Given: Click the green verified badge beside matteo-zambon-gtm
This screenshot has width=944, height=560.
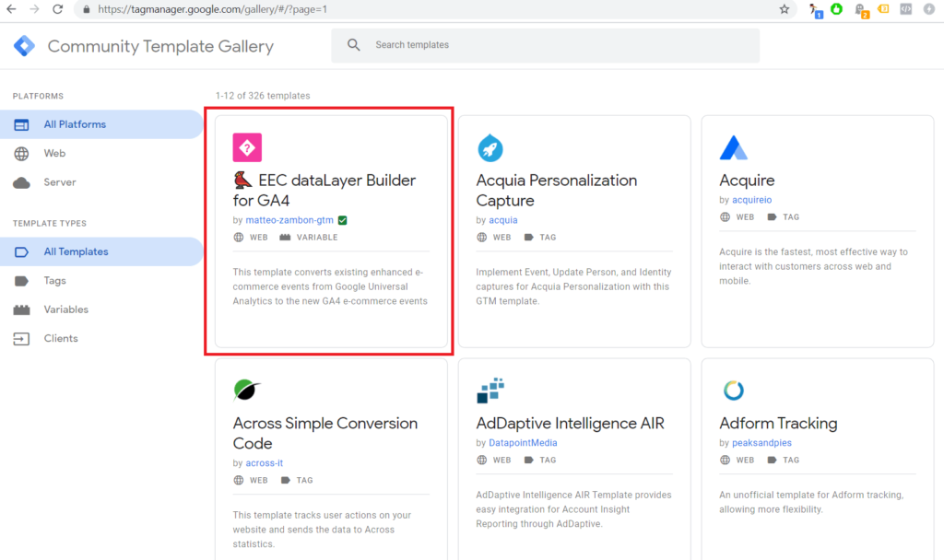Looking at the screenshot, I should tap(343, 220).
